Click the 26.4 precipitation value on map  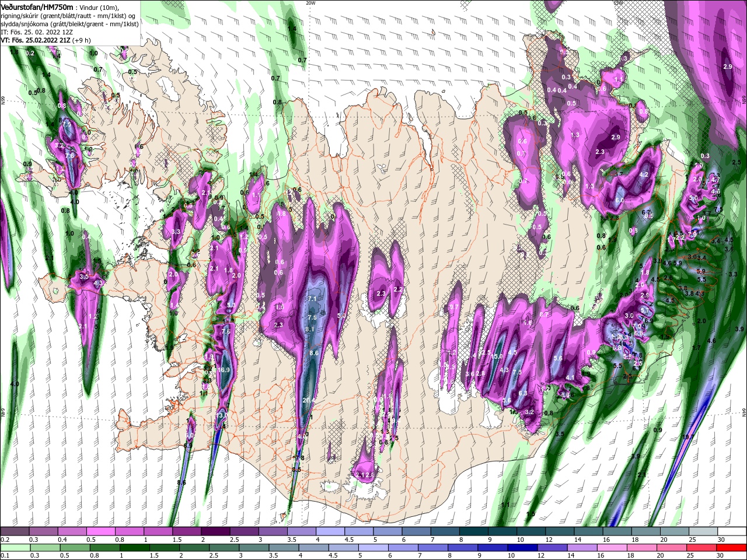tap(309, 400)
